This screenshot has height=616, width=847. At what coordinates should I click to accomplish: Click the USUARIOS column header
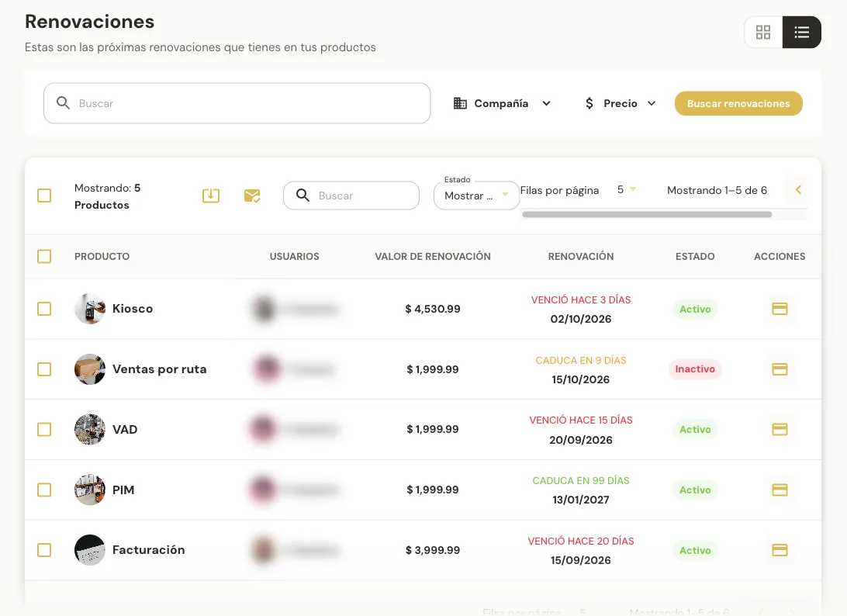[x=295, y=256]
